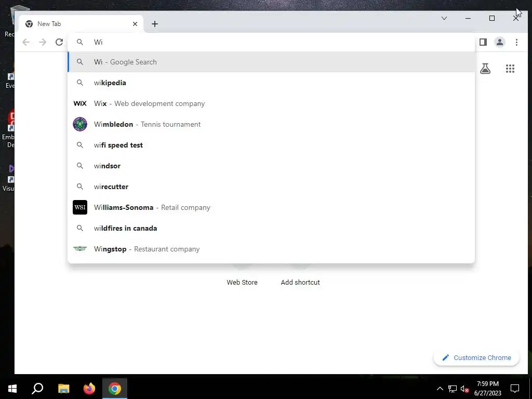This screenshot has width=532, height=399.
Task: Open a new tab with the plus icon
Action: pyautogui.click(x=155, y=24)
